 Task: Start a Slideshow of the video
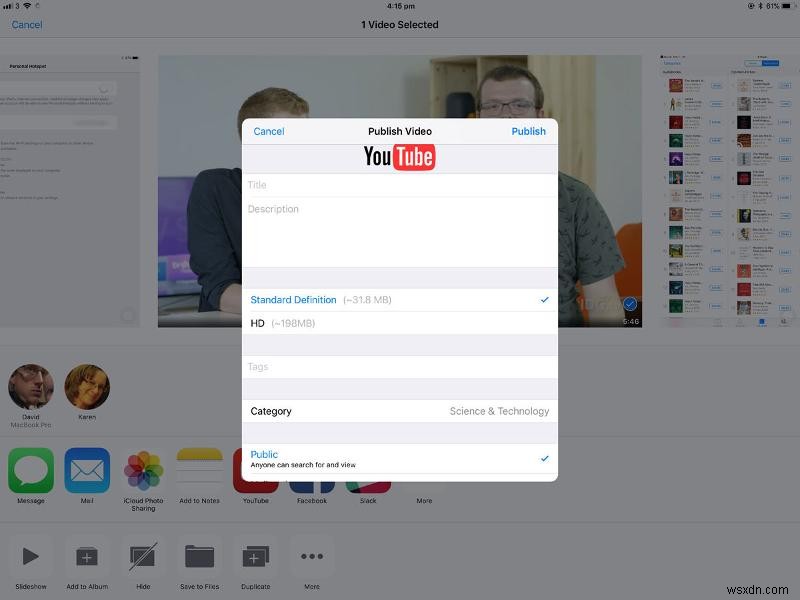point(30,558)
